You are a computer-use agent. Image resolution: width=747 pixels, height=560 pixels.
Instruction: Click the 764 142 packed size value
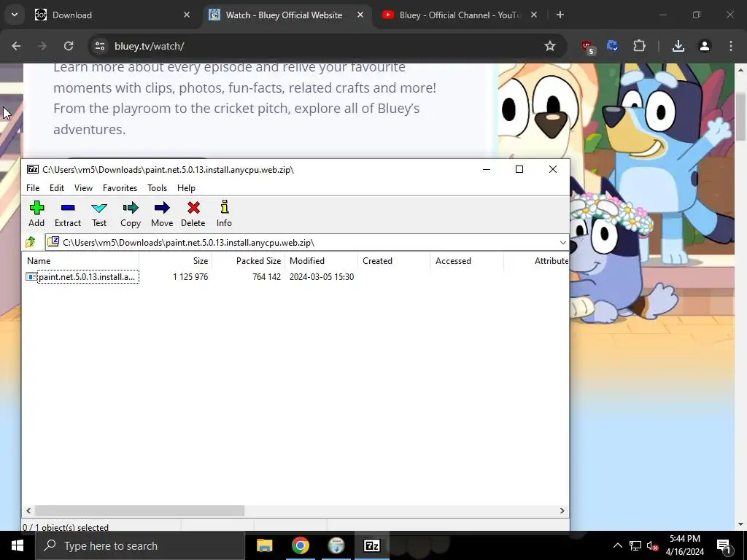tap(266, 276)
